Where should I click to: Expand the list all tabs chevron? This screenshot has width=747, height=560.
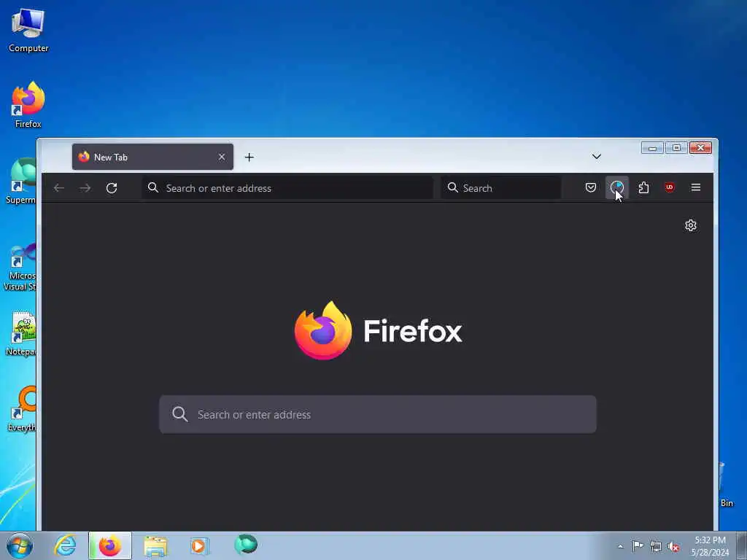597,157
